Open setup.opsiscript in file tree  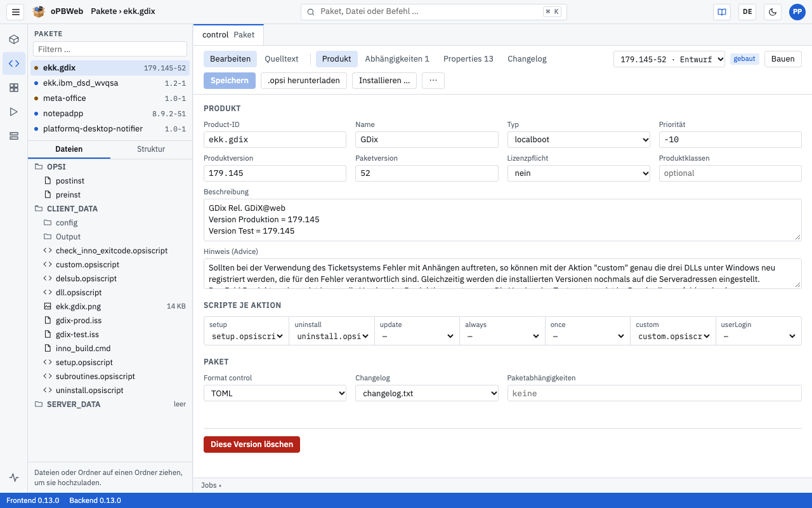[x=110, y=363]
